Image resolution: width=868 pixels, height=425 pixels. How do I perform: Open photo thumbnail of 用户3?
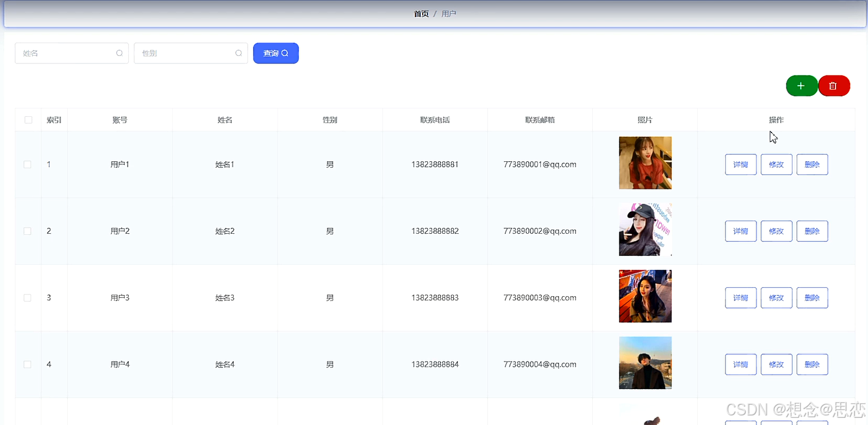point(645,296)
